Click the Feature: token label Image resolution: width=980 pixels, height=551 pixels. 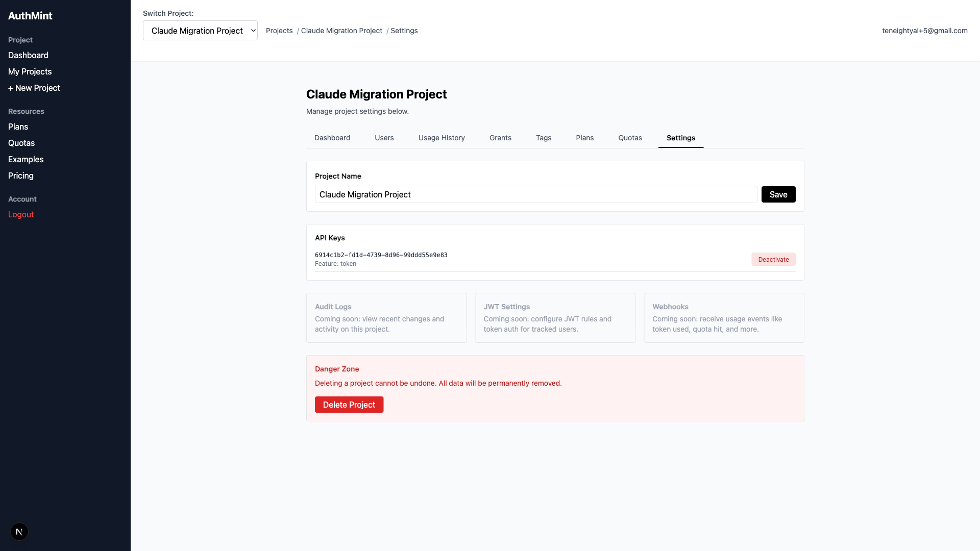click(x=335, y=264)
